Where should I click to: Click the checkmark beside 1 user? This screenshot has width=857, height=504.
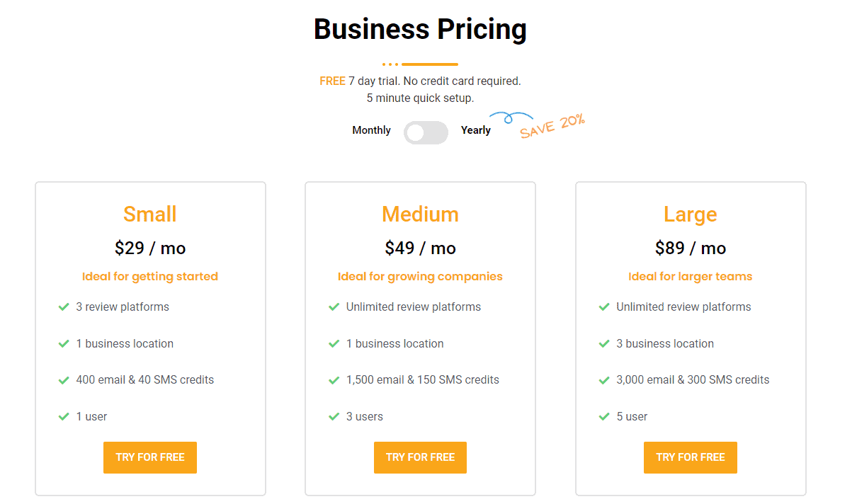(63, 416)
